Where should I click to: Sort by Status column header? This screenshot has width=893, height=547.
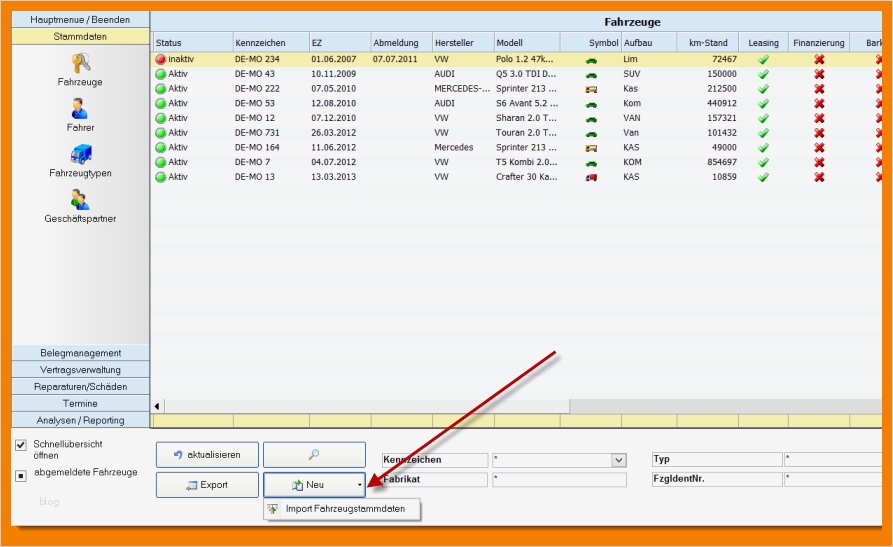pos(192,43)
